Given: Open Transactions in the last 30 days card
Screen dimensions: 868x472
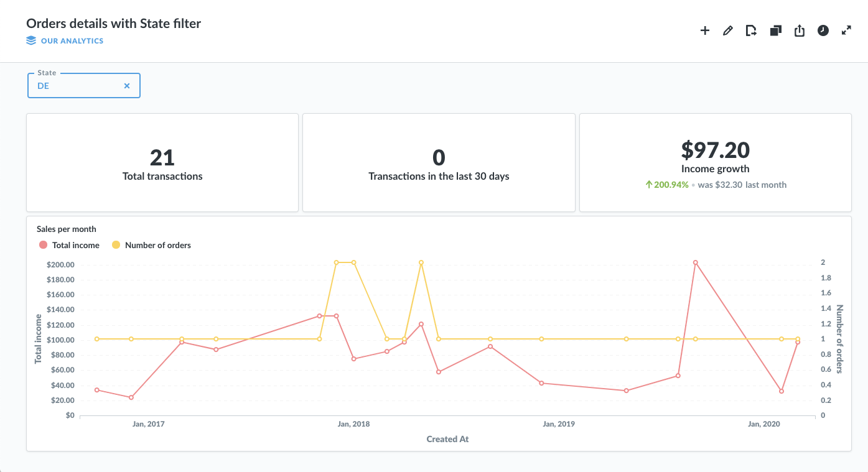Looking at the screenshot, I should tap(439, 163).
